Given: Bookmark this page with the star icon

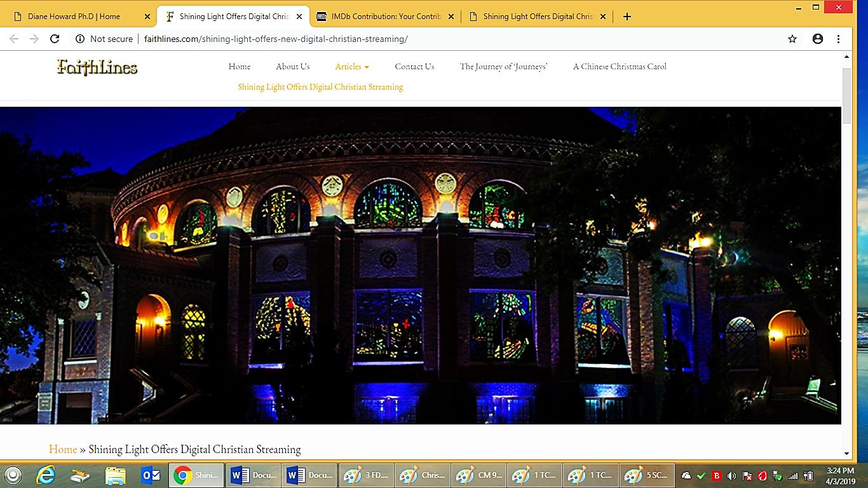Looking at the screenshot, I should pos(792,39).
